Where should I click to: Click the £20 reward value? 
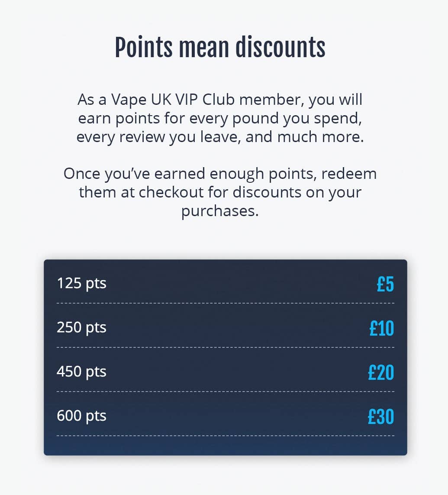[x=381, y=372]
